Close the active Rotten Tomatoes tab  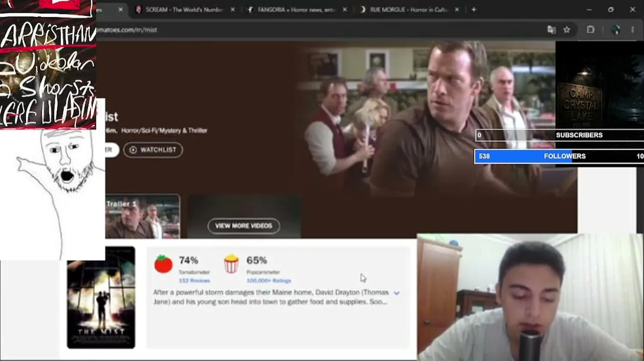click(120, 10)
